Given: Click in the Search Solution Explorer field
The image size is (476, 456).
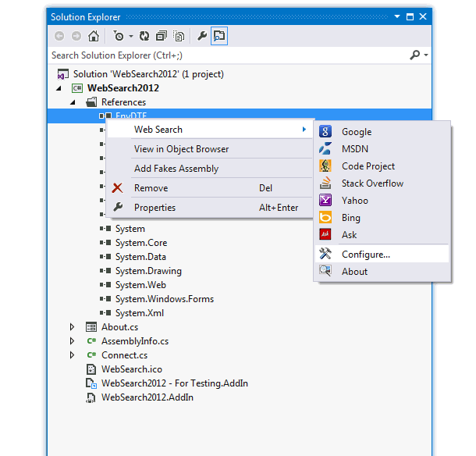Looking at the screenshot, I should [x=228, y=55].
